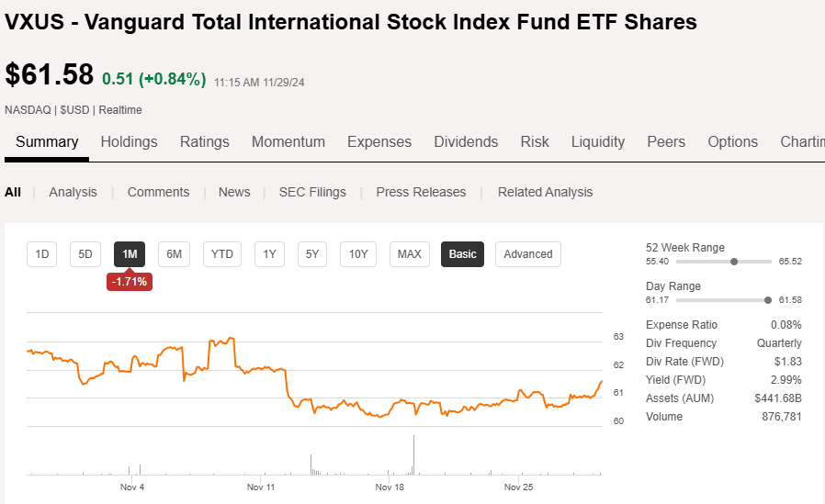Screen dimensions: 825x504
Task: Open the Expenses tab
Action: coord(379,141)
